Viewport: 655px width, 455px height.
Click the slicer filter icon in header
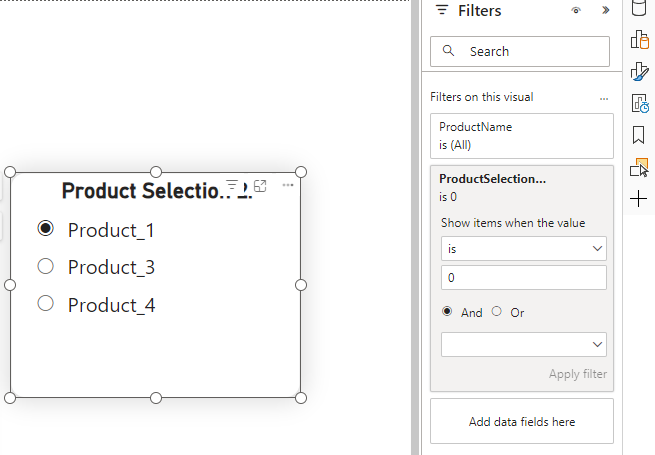tap(232, 186)
